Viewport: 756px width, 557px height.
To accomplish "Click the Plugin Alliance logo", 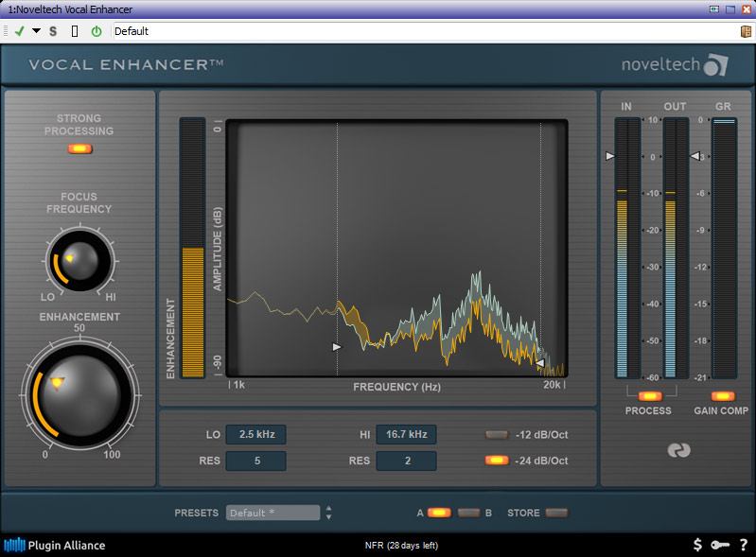I will (x=55, y=545).
